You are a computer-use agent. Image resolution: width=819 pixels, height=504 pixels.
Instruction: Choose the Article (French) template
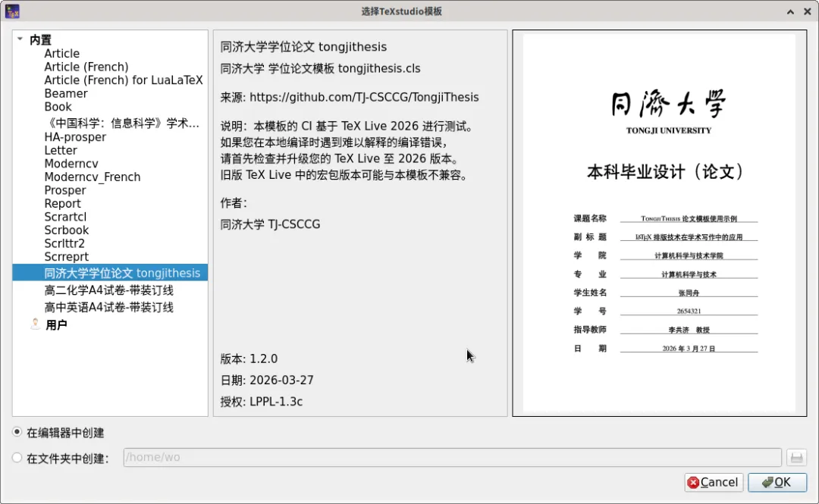[86, 67]
